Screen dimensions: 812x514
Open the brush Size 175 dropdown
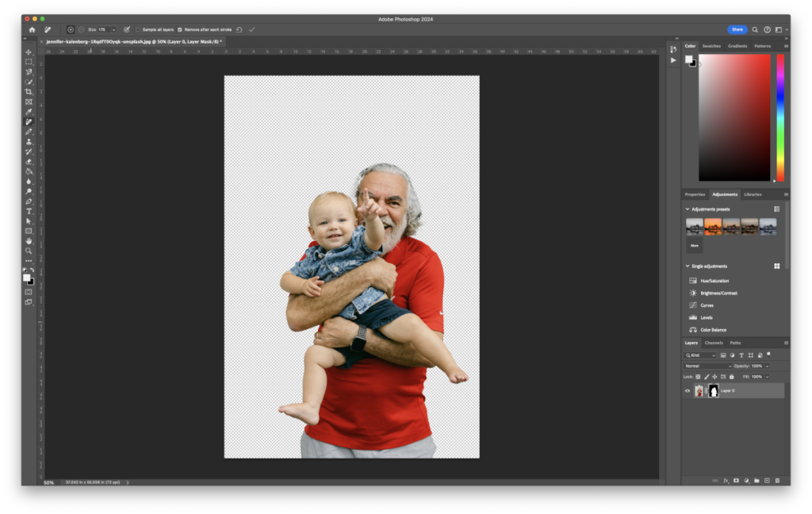coord(113,29)
